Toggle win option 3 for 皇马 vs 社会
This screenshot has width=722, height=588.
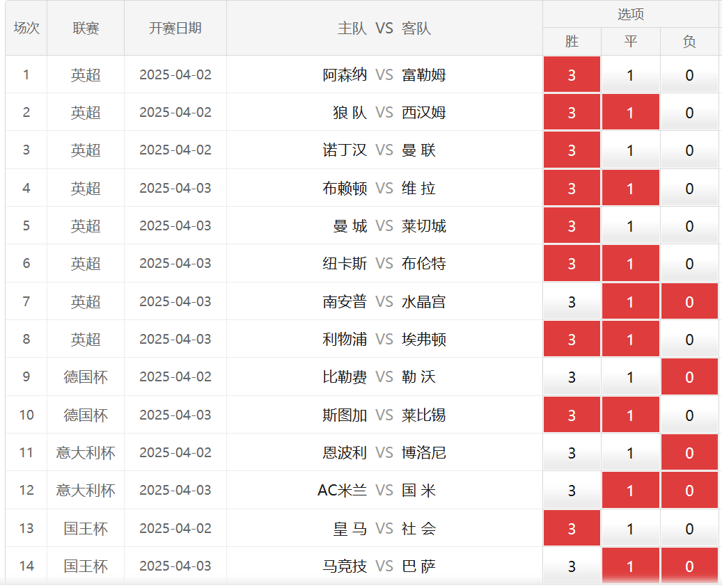pyautogui.click(x=572, y=528)
